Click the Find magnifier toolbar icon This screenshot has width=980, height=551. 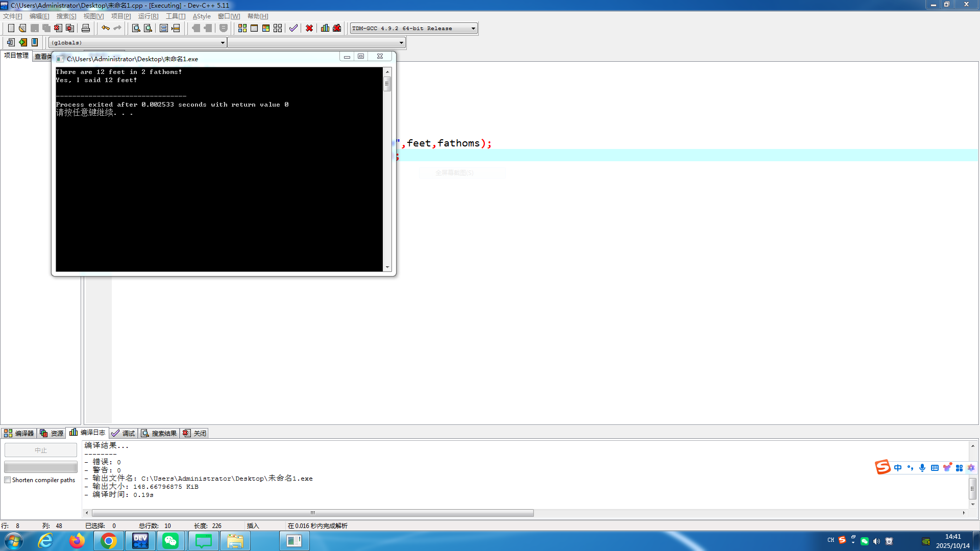click(x=136, y=28)
